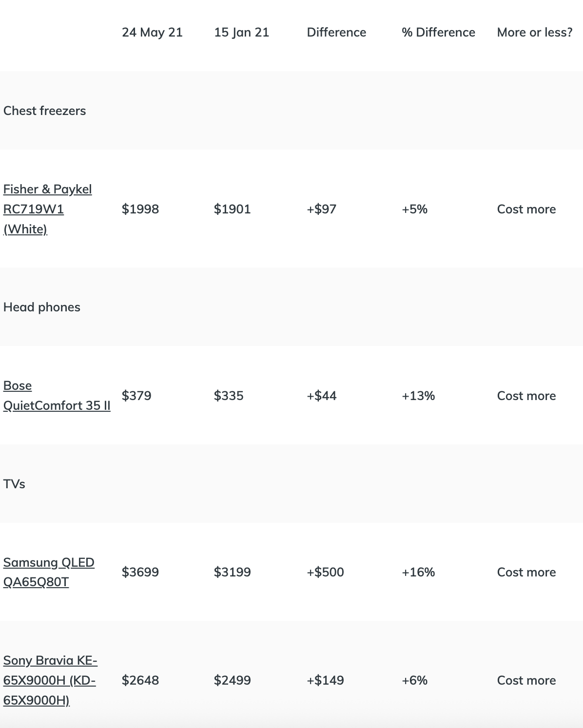
Task: Click the $1998 price cell
Action: (140, 209)
